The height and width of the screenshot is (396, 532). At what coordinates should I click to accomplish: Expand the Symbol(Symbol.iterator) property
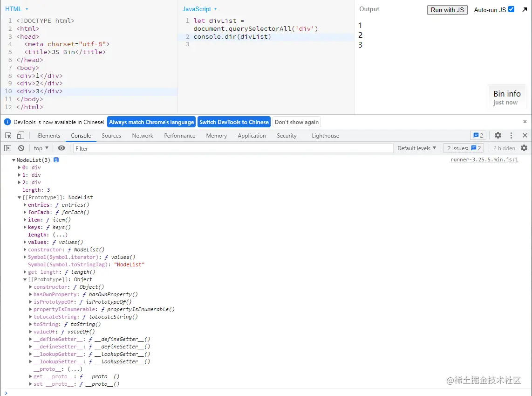[x=25, y=257]
